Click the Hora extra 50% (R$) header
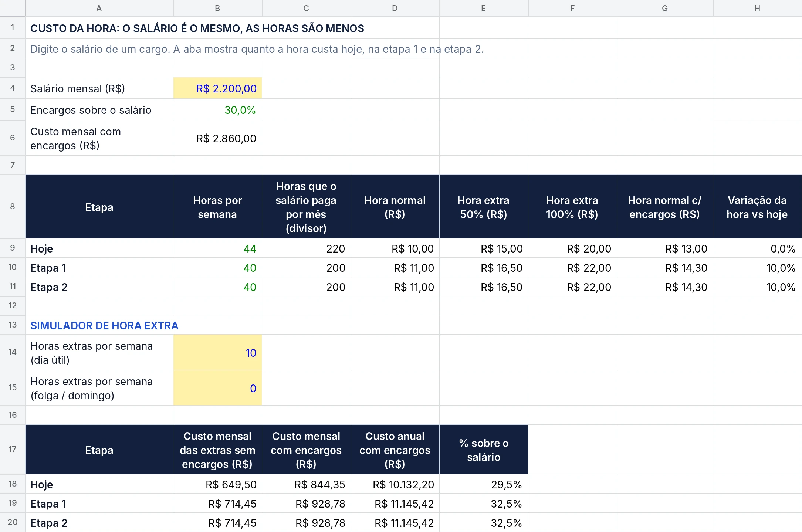Screen dimensions: 802x532 pyautogui.click(x=484, y=207)
